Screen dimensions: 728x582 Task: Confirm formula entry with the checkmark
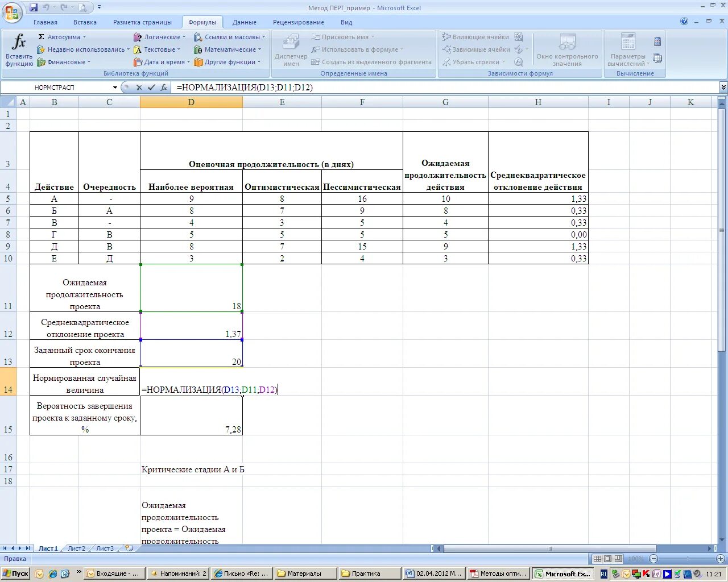151,88
